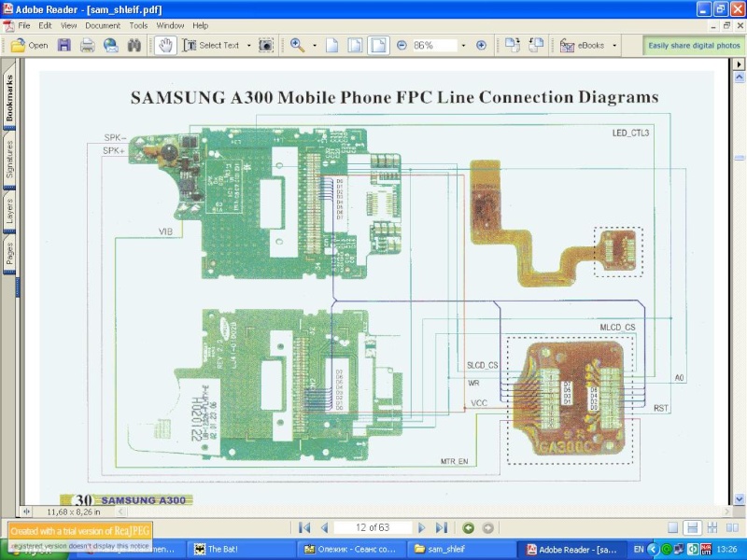Open the File menu
Screen dimensions: 747x560
coord(24,25)
